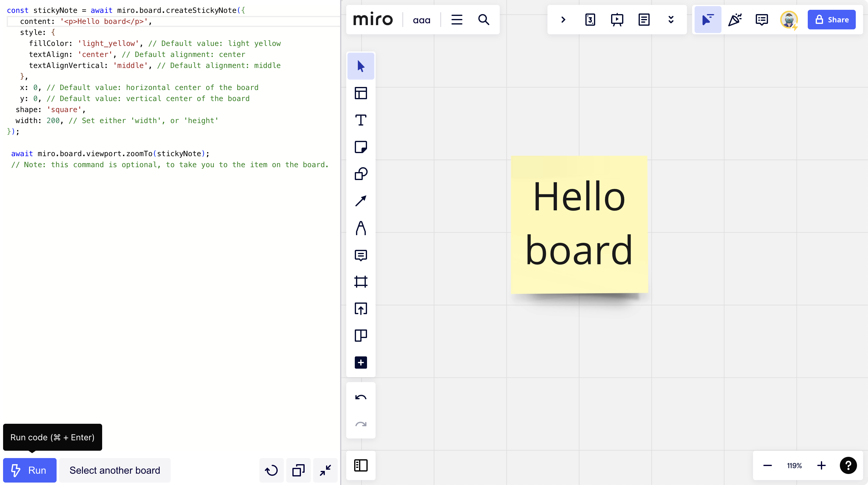The height and width of the screenshot is (485, 868).
Task: Click the Run button
Action: [30, 470]
